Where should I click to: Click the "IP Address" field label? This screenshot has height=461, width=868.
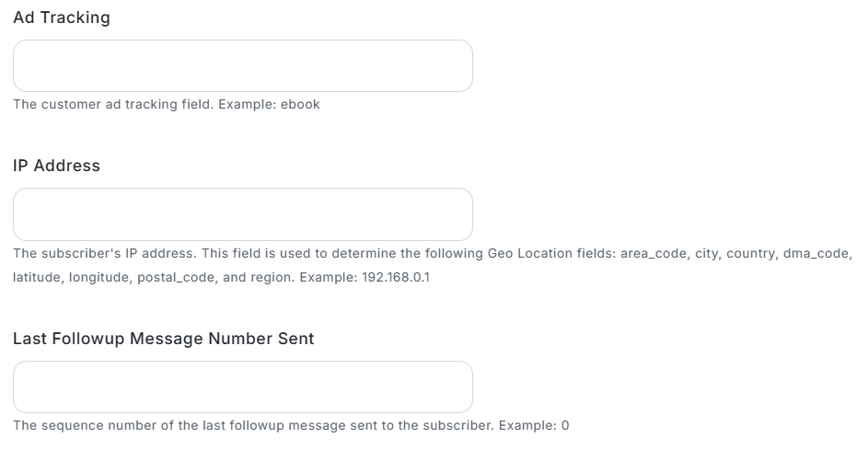tap(57, 166)
